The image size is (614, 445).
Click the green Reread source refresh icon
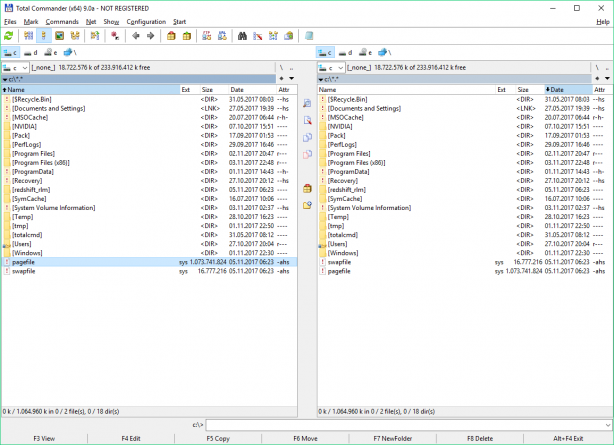9,36
